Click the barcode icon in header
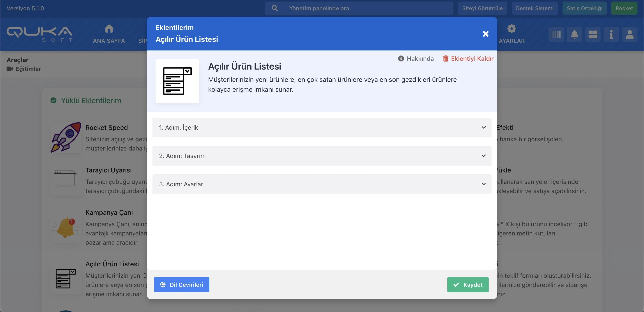Screen dimensions: 644x312 [x=556, y=34]
